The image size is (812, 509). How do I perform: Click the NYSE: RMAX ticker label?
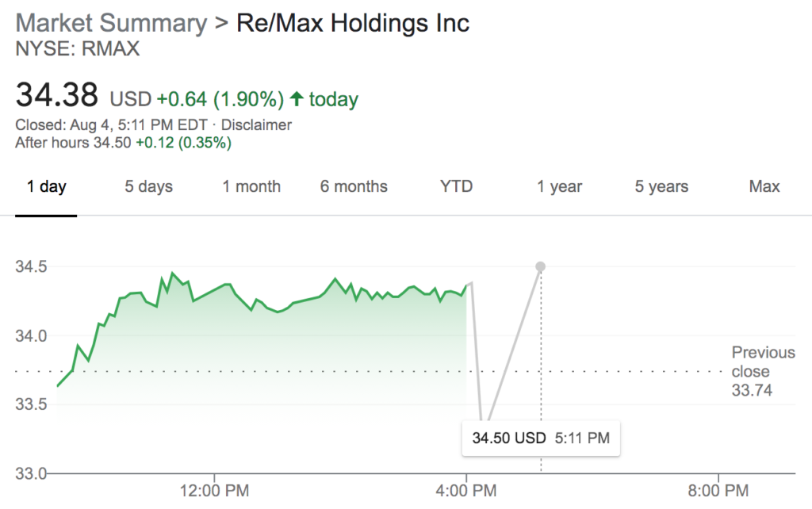pyautogui.click(x=78, y=48)
